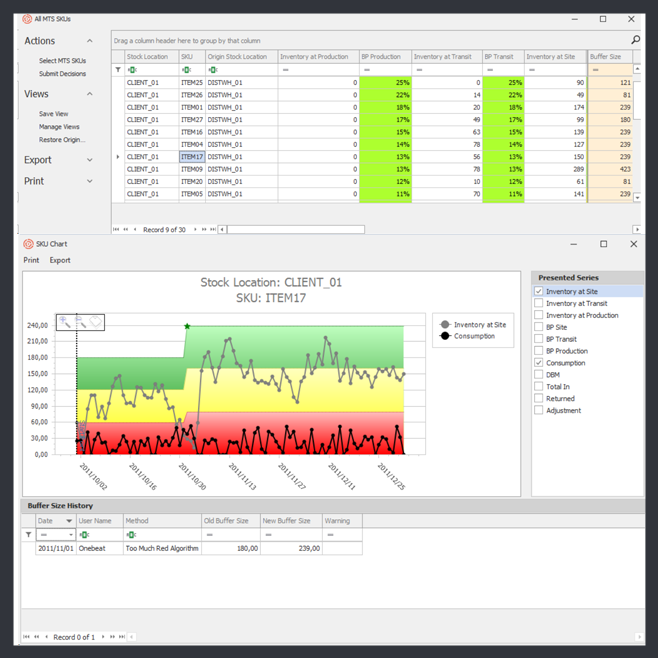Click the search magnifier icon in grid
The image size is (658, 658).
pos(635,40)
